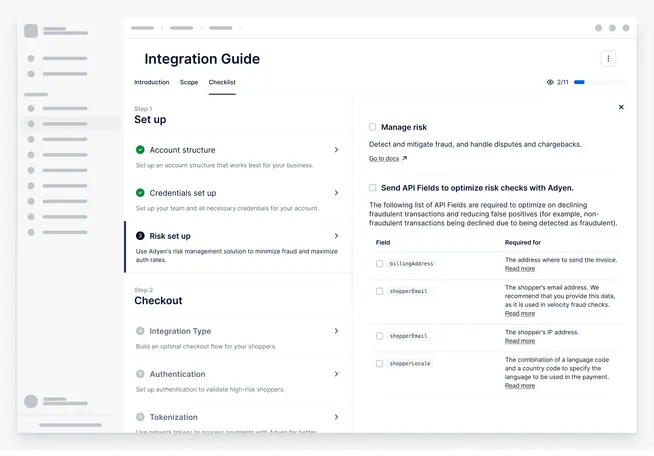Click the third breadcrumb placeholder in header

pyautogui.click(x=221, y=28)
